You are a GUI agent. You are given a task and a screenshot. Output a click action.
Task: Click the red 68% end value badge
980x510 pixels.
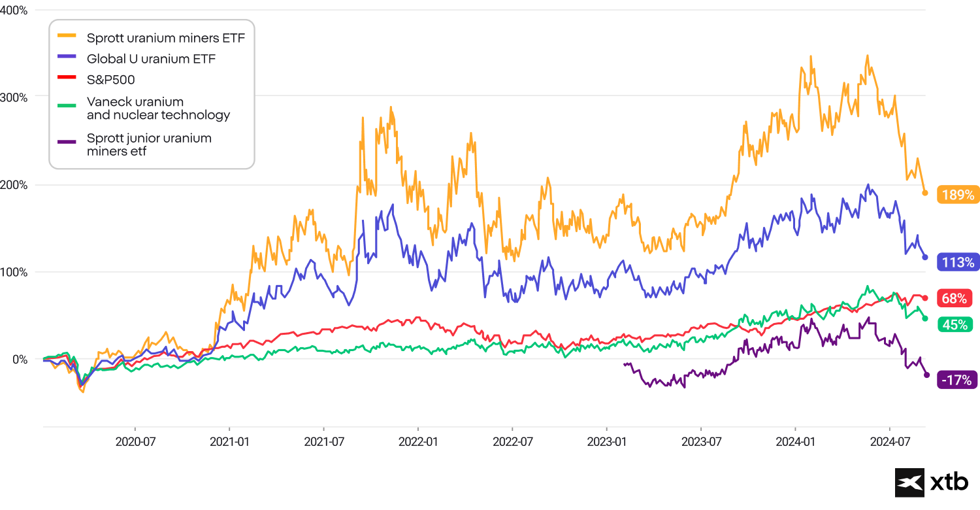[954, 299]
